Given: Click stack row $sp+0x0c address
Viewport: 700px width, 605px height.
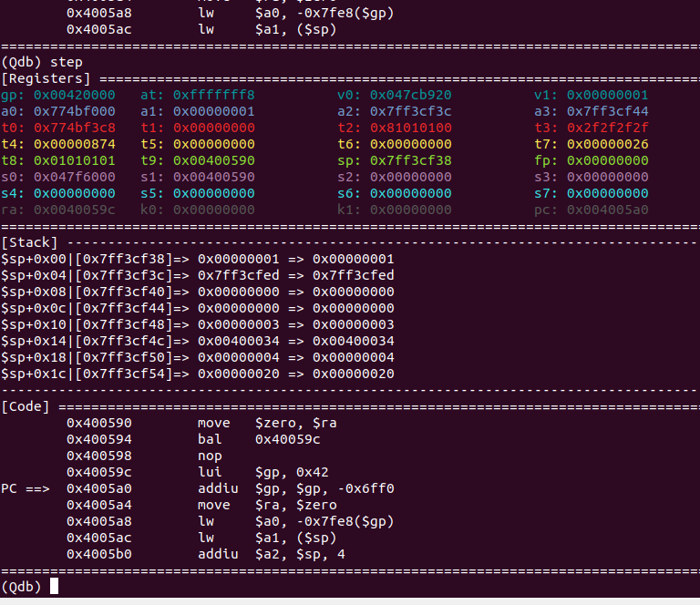Looking at the screenshot, I should [x=124, y=308].
